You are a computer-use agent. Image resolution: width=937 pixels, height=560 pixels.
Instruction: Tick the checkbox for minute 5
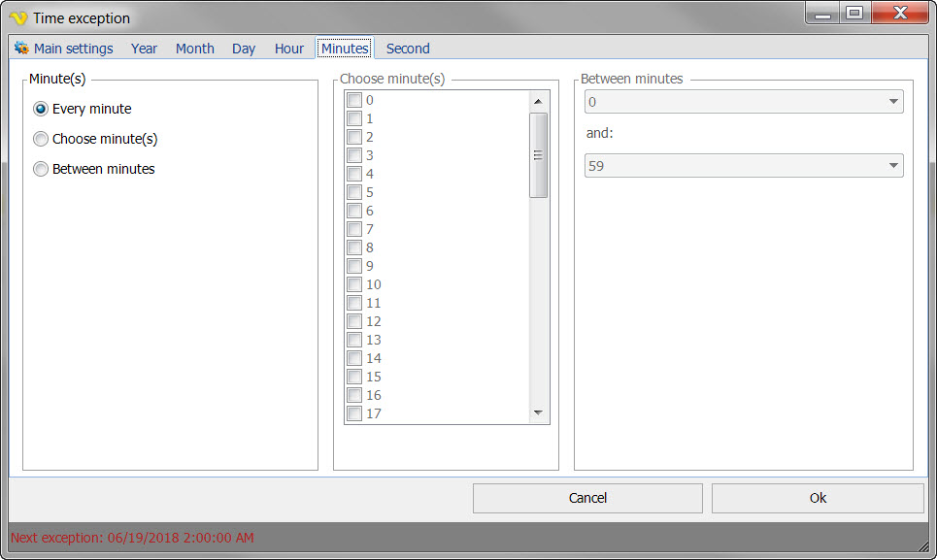(354, 192)
